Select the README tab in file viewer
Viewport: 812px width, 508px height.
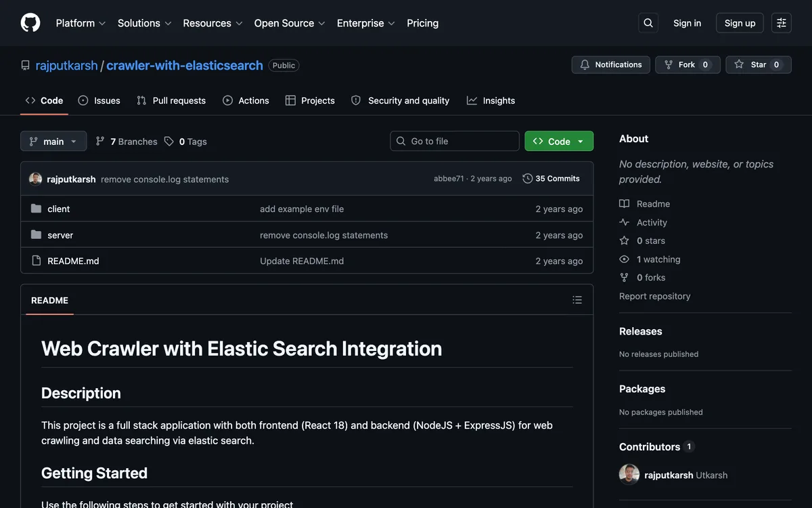pos(50,300)
